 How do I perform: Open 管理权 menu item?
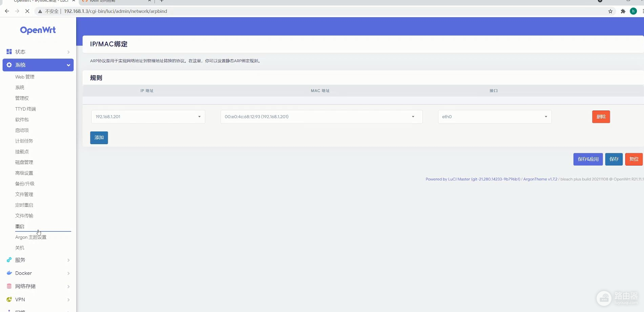[x=22, y=98]
